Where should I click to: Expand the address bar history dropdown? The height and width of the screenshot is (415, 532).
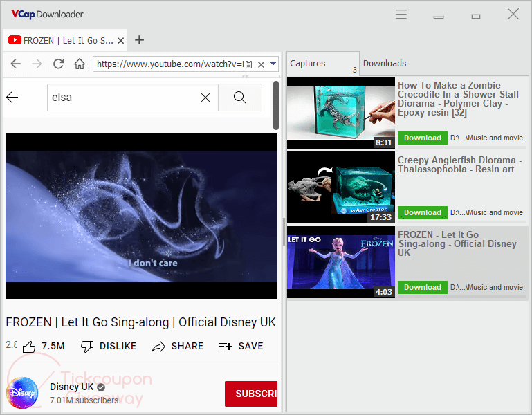pyautogui.click(x=273, y=64)
